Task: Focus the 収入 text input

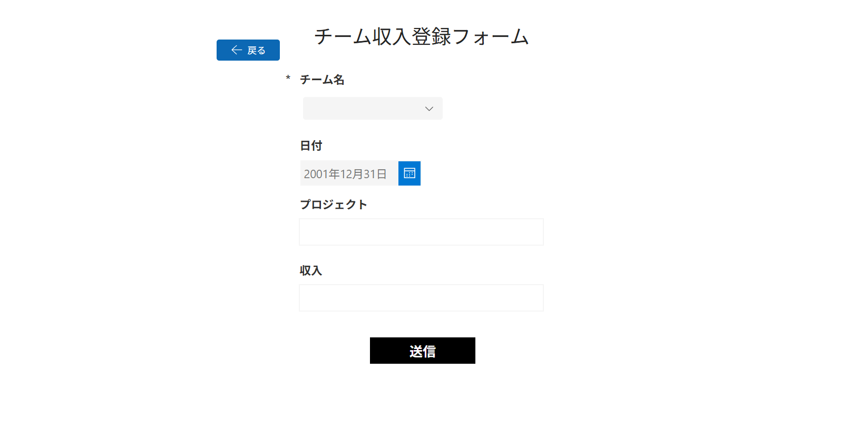Action: [421, 298]
